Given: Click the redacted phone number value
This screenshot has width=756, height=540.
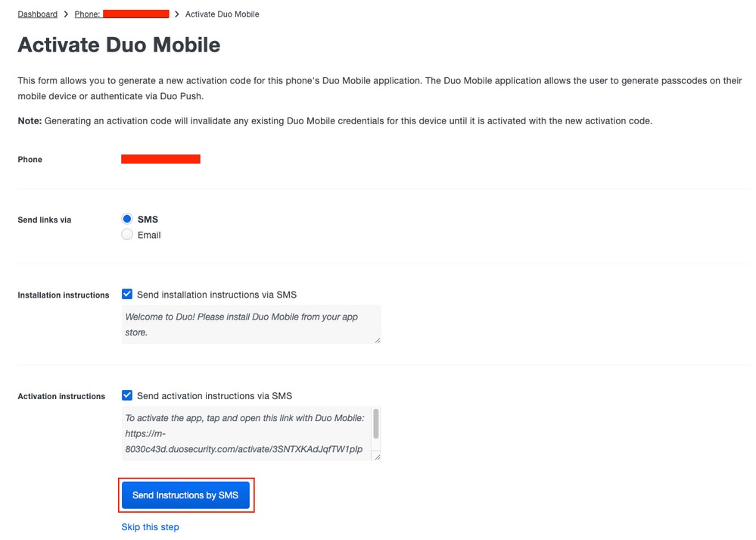Looking at the screenshot, I should (160, 158).
